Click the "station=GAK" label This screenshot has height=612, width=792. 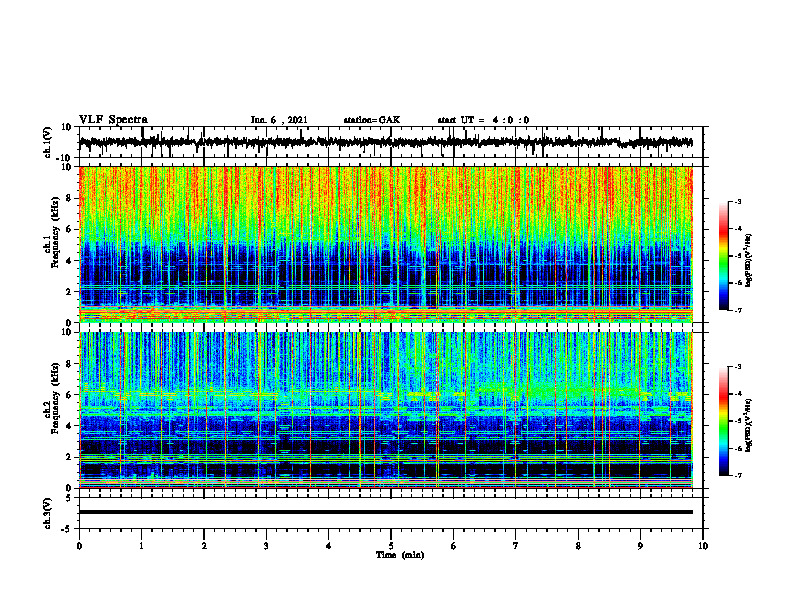click(372, 120)
